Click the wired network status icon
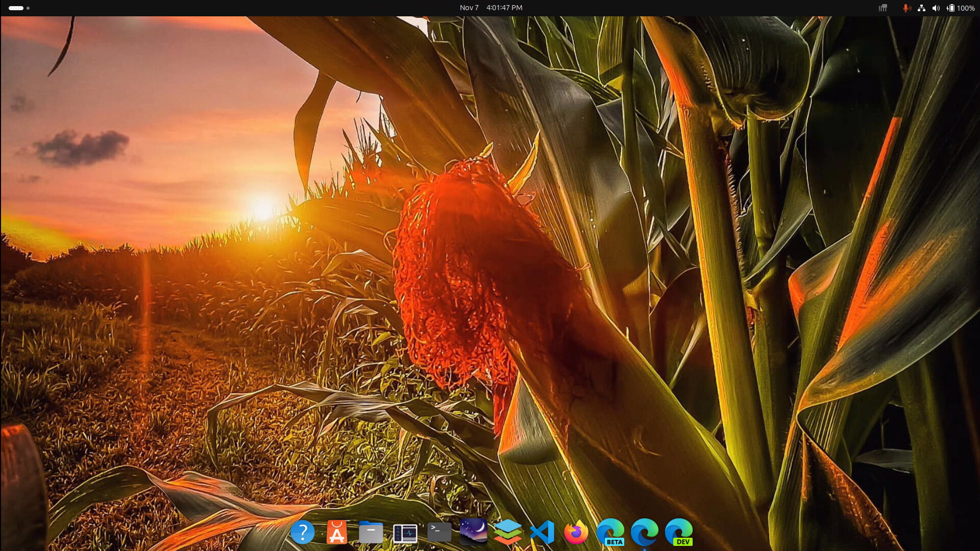Image resolution: width=980 pixels, height=551 pixels. [921, 8]
